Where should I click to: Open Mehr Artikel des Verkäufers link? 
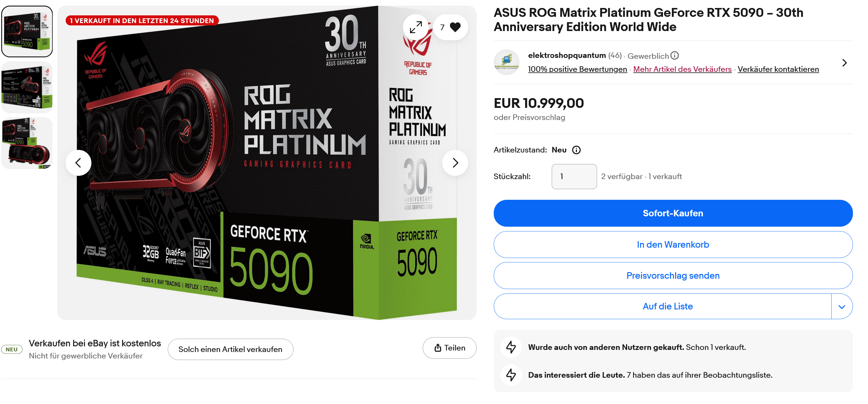[x=682, y=69]
